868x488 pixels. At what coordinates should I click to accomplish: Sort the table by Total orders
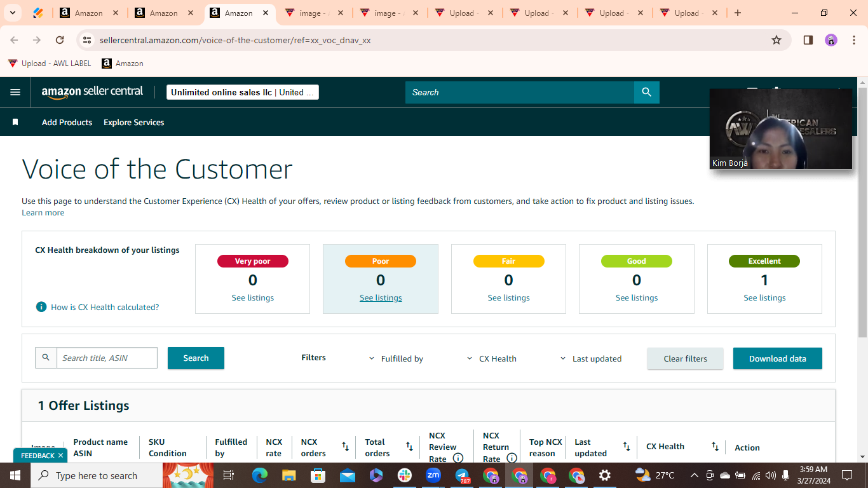pos(409,447)
